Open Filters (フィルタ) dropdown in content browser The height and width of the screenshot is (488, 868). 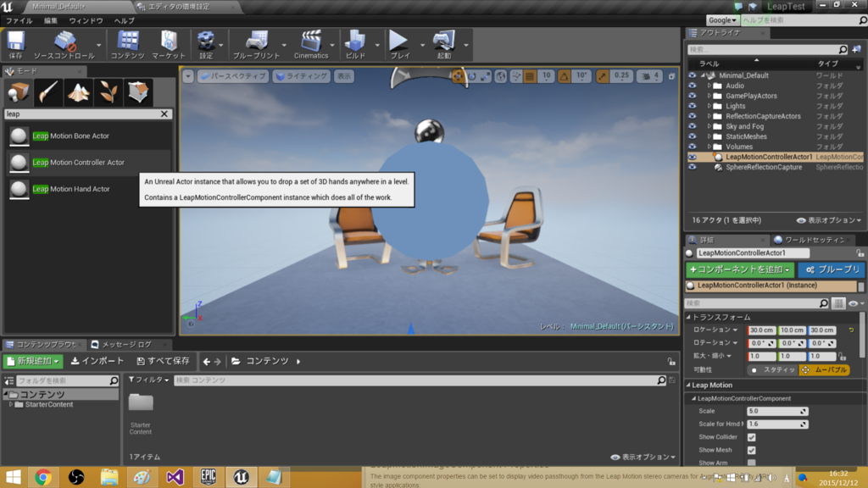point(148,380)
